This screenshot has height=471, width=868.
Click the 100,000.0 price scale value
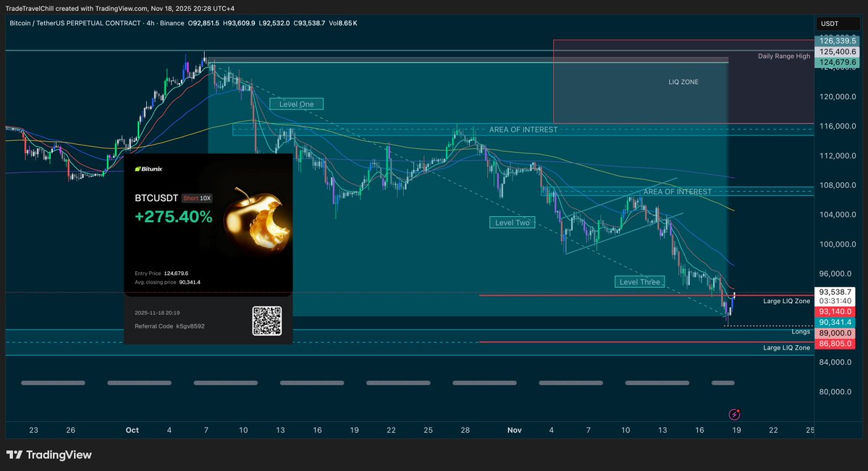click(x=838, y=244)
